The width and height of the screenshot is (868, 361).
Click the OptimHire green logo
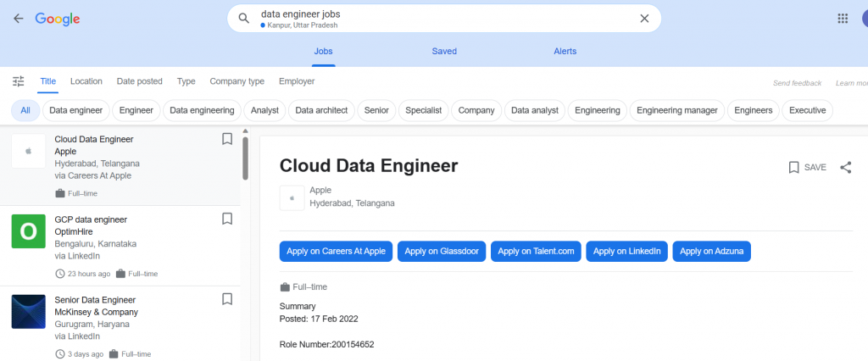(x=28, y=230)
